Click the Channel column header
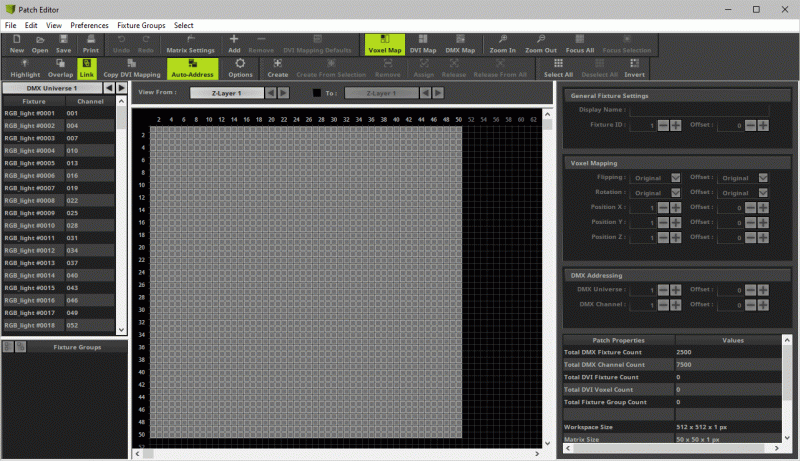The width and height of the screenshot is (800, 461). point(90,101)
